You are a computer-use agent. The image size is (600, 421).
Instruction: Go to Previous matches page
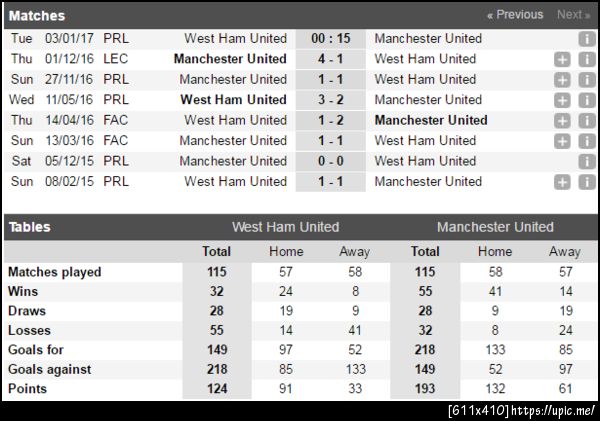[x=515, y=15]
